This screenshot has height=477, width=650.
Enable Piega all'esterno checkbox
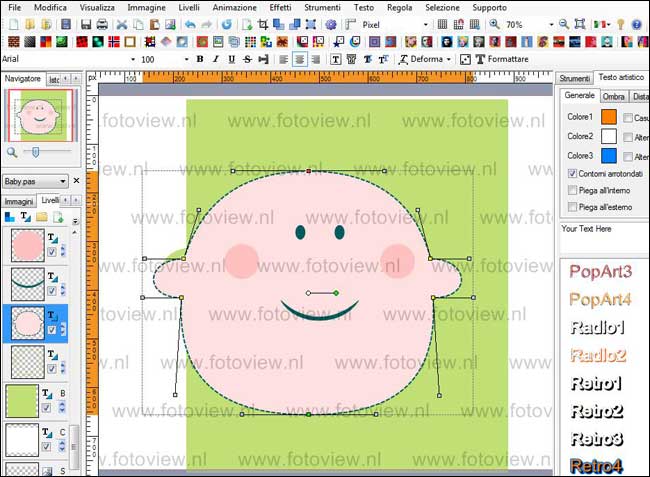tap(571, 207)
